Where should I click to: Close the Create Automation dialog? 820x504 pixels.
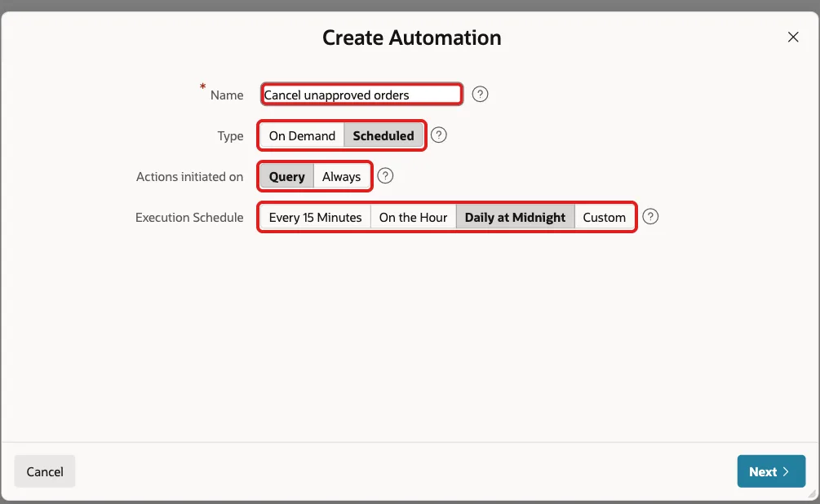tap(793, 38)
